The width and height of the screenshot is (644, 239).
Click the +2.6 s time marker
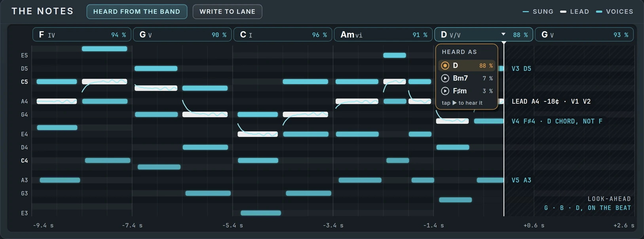[624, 225]
